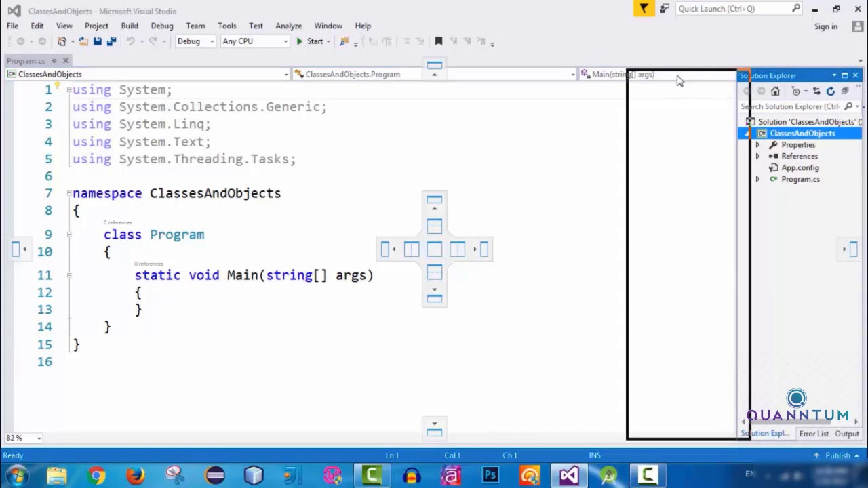Click Save All icon in the toolbar

pyautogui.click(x=111, y=41)
